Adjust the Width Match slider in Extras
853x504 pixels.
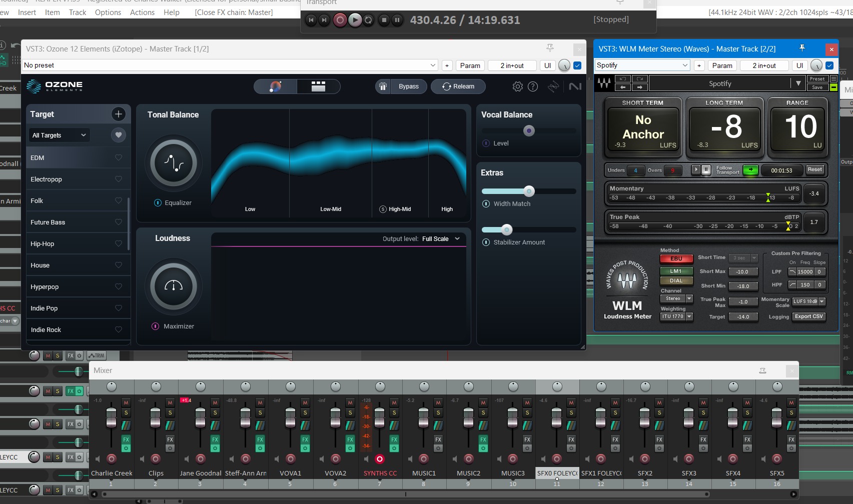point(529,191)
